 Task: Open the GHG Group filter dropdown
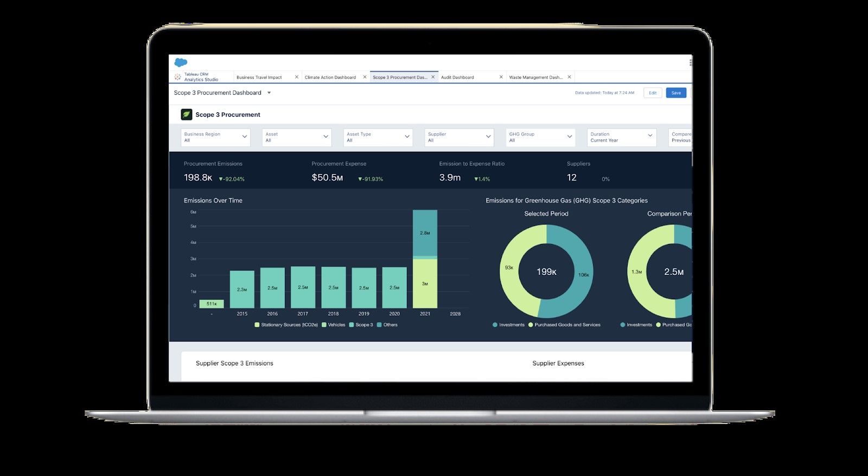click(540, 137)
